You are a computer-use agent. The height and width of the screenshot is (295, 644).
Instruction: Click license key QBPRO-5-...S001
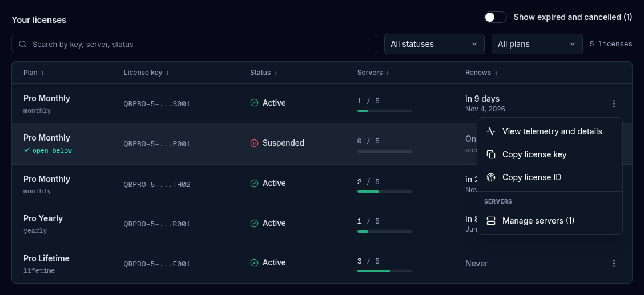(157, 104)
